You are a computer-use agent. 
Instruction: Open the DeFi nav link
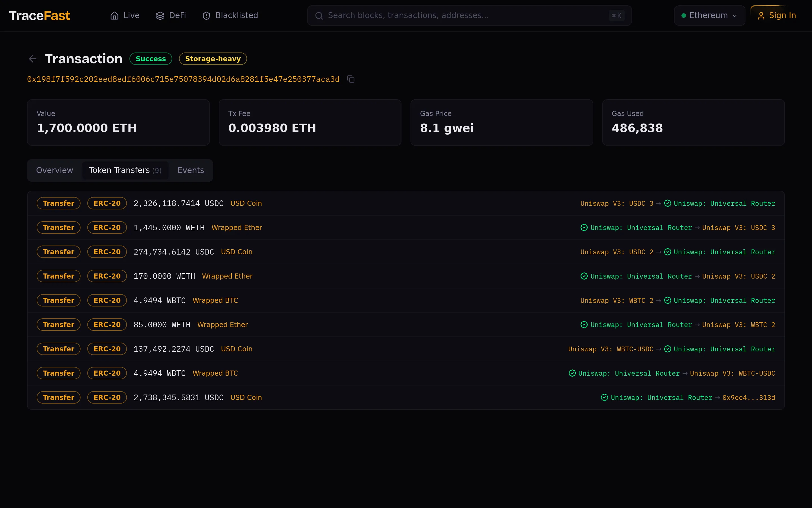click(x=171, y=16)
